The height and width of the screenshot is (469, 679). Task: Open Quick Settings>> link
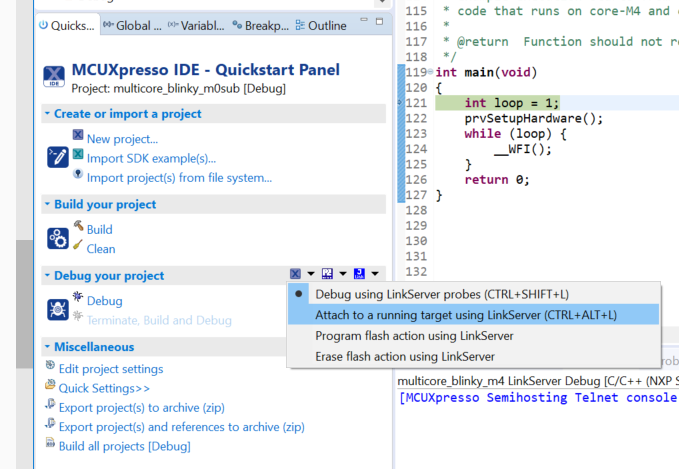point(104,388)
